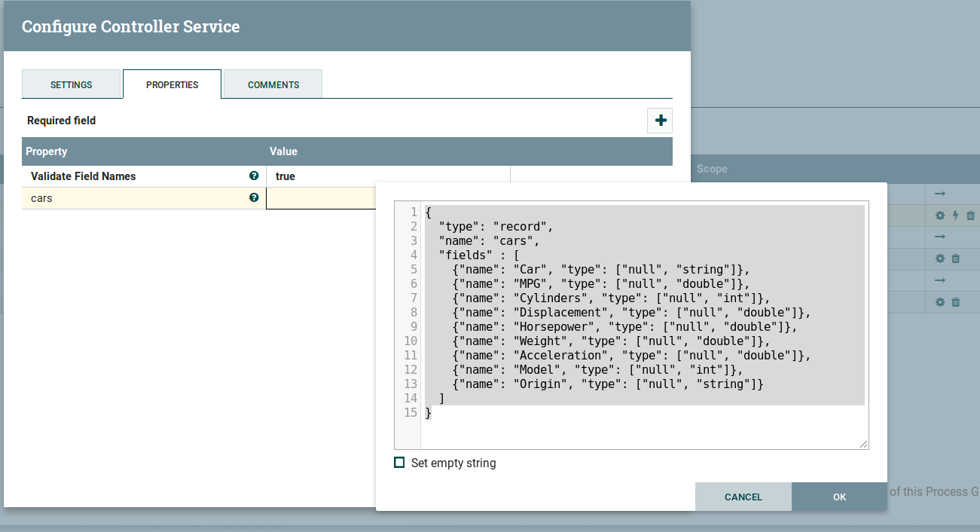Enable the Set empty string checkbox
The height and width of the screenshot is (532, 980).
pos(399,463)
